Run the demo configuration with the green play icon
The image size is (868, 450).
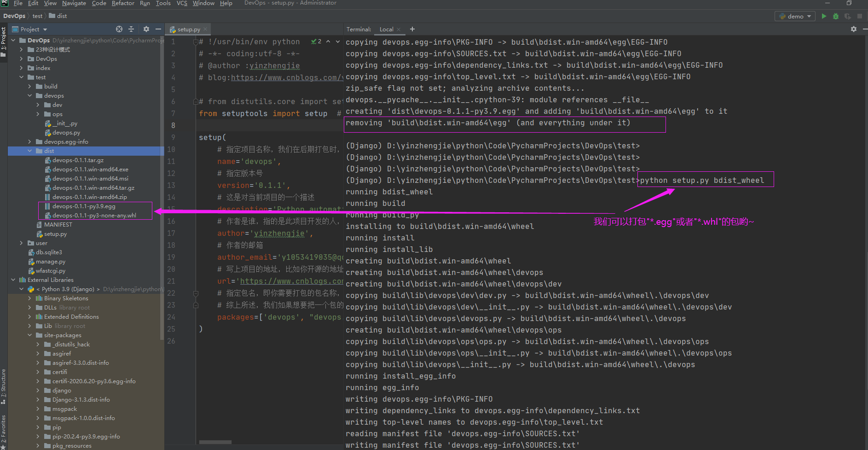click(824, 16)
